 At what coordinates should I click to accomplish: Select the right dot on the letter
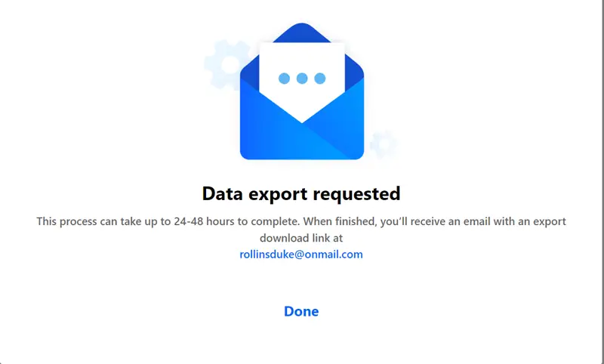(x=319, y=79)
